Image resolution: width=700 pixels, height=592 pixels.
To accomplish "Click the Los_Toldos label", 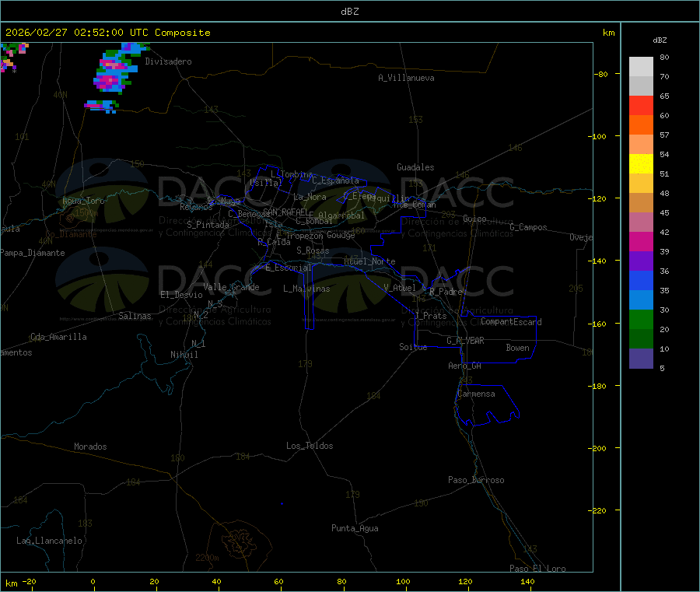I will click(310, 446).
